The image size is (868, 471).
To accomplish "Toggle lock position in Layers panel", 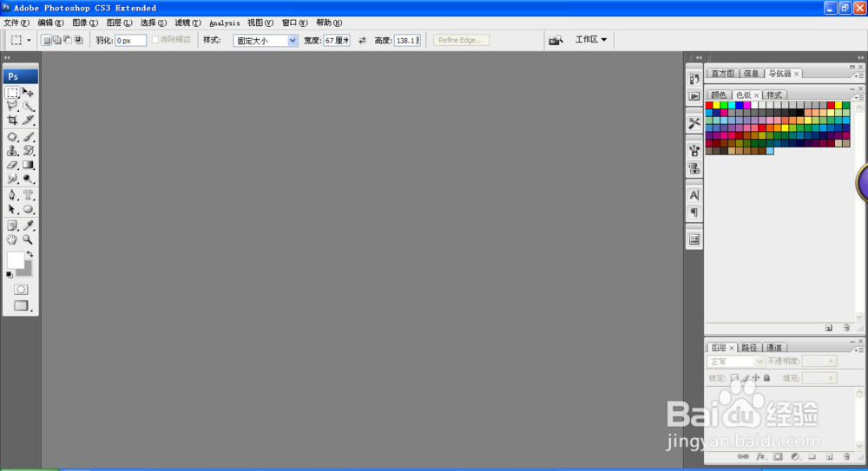I will tap(756, 378).
